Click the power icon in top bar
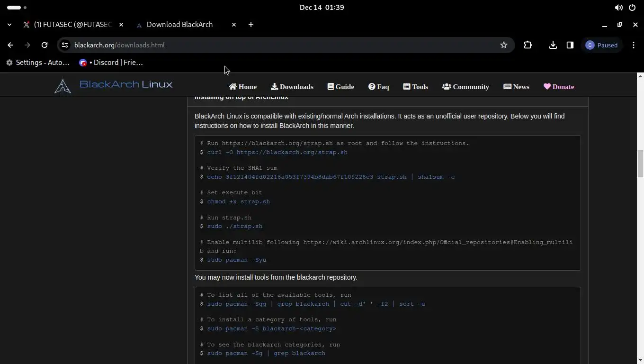 632,8
